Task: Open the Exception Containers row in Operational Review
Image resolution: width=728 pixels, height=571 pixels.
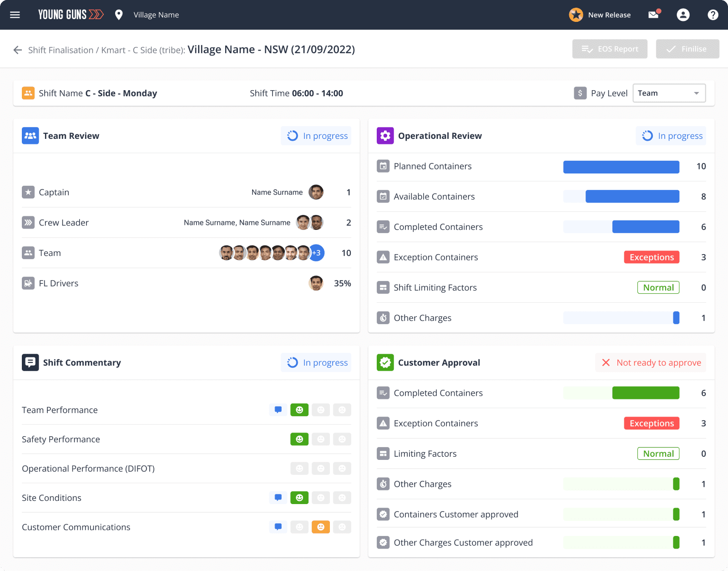Action: coord(541,257)
